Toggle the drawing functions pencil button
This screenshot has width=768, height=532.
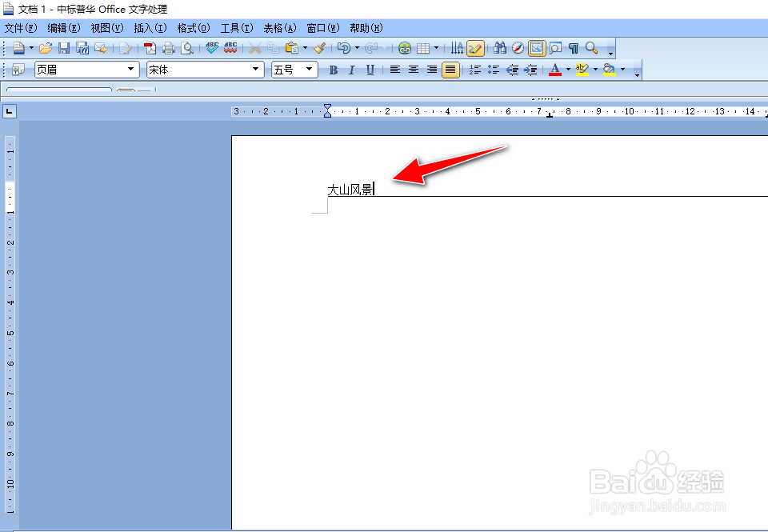(475, 48)
